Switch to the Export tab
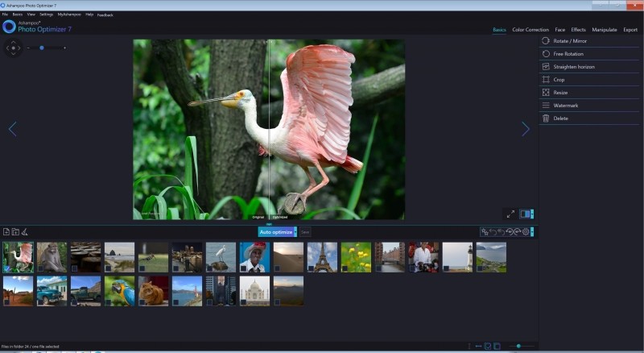 pyautogui.click(x=630, y=30)
